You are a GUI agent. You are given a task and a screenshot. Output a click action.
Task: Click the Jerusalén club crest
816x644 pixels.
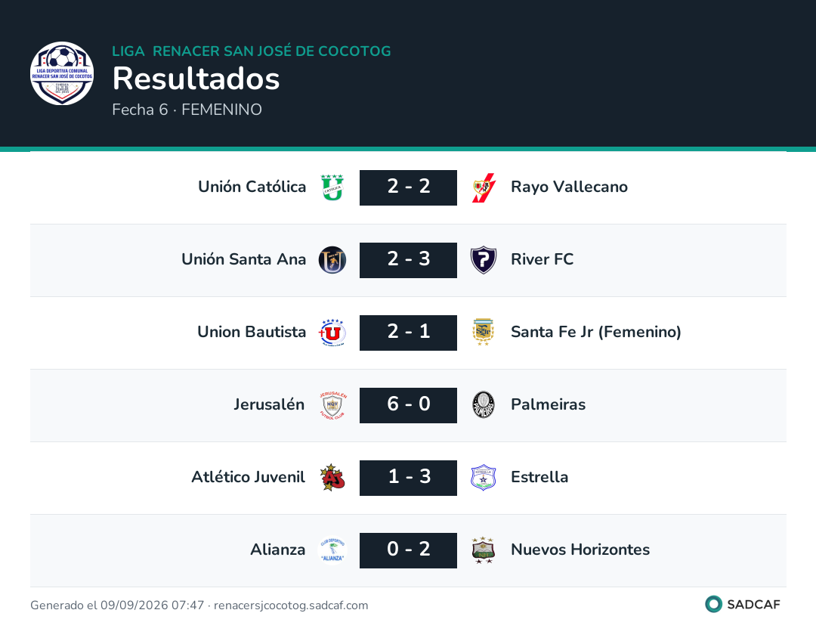pyautogui.click(x=332, y=405)
